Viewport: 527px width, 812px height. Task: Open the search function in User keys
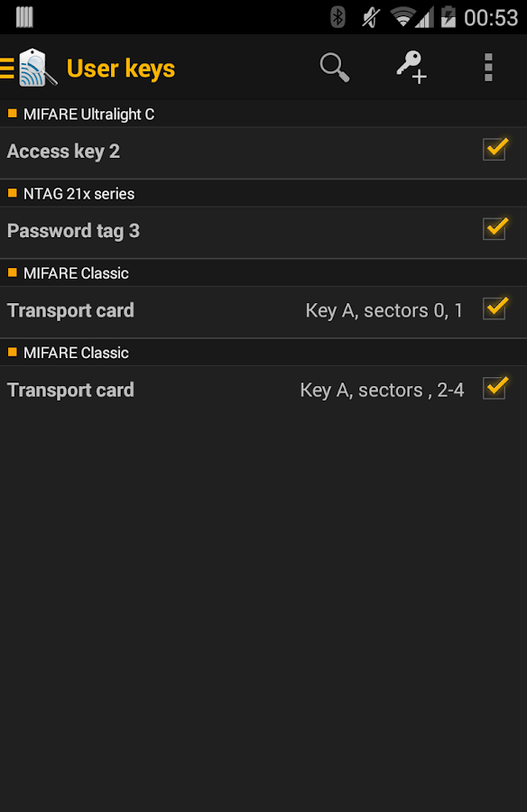[x=334, y=67]
